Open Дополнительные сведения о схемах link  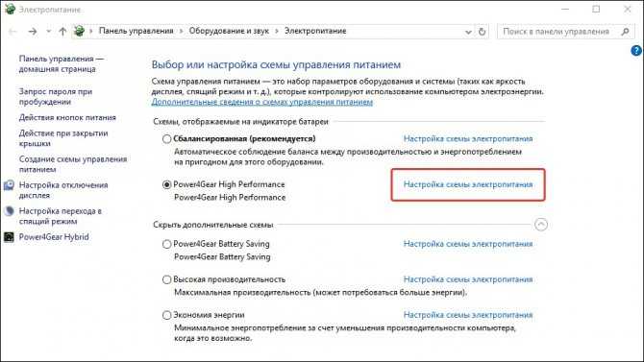tap(262, 102)
